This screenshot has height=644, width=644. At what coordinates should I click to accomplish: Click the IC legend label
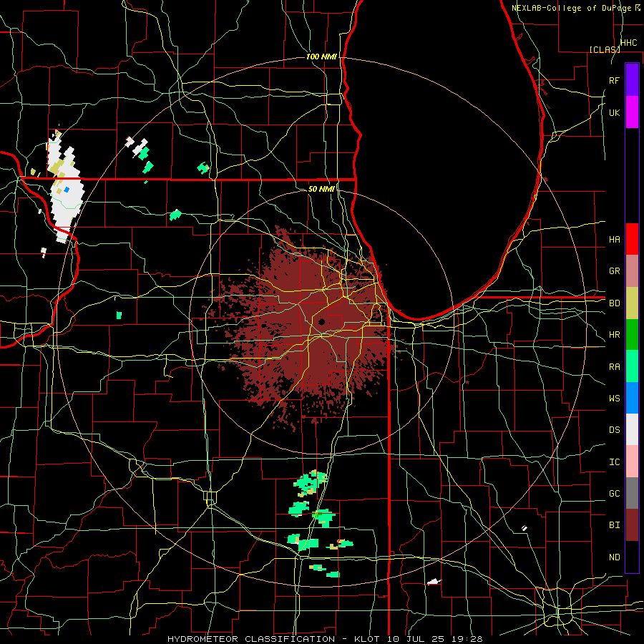(614, 462)
